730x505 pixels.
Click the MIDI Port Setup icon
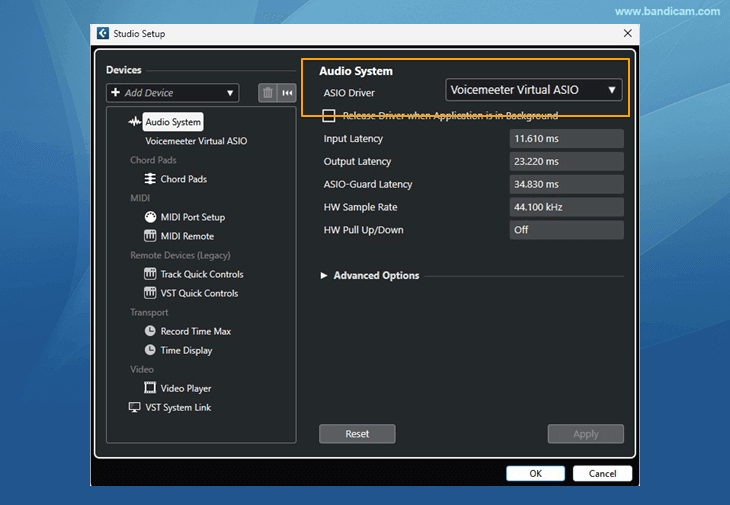click(x=150, y=217)
